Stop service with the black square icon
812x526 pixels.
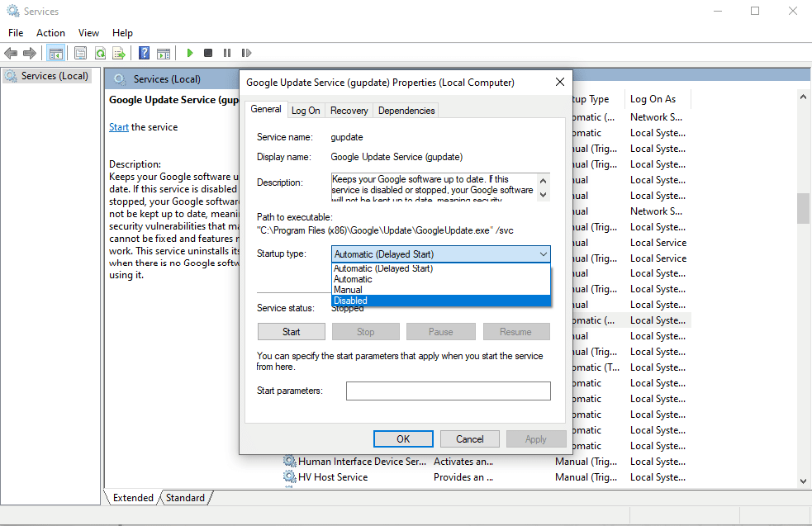[208, 53]
